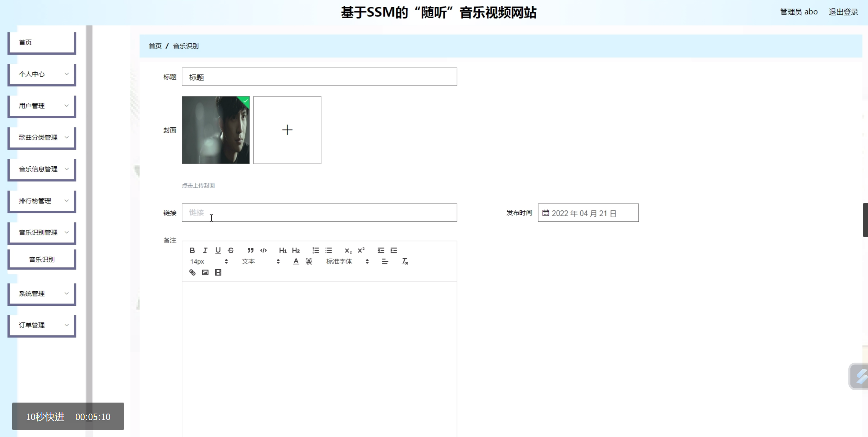Pick text color with A icon
This screenshot has width=868, height=437.
click(x=296, y=261)
